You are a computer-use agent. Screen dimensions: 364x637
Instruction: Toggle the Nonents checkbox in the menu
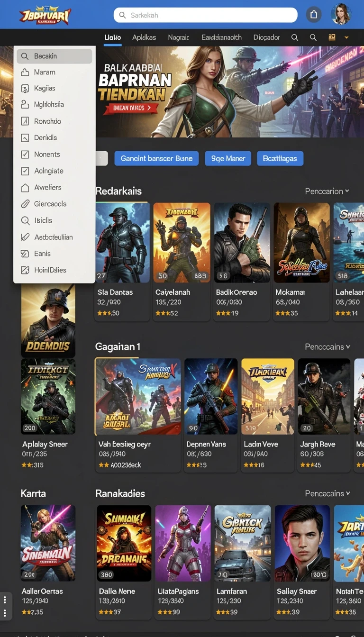tap(25, 154)
